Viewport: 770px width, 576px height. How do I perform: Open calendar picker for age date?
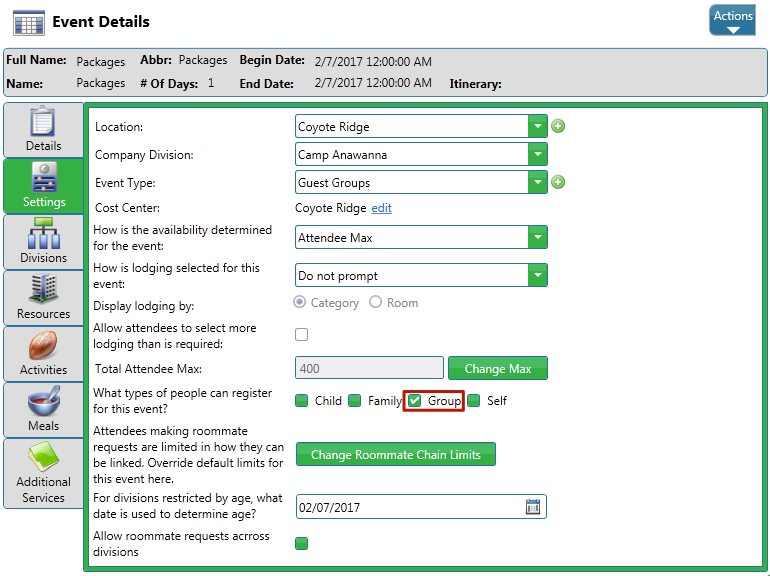coord(533,507)
